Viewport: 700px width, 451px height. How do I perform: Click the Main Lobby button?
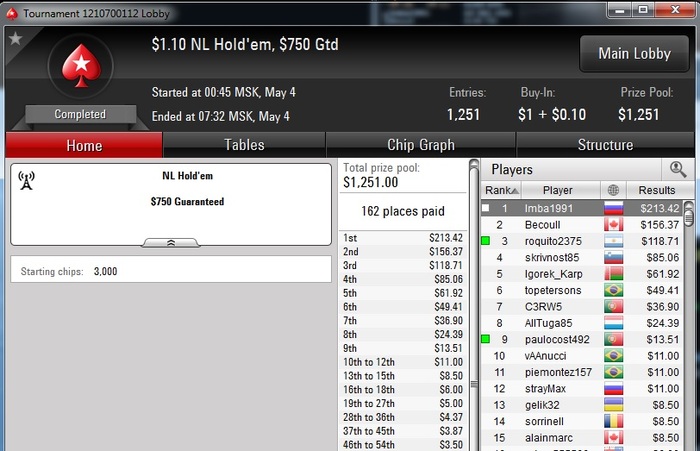click(634, 54)
